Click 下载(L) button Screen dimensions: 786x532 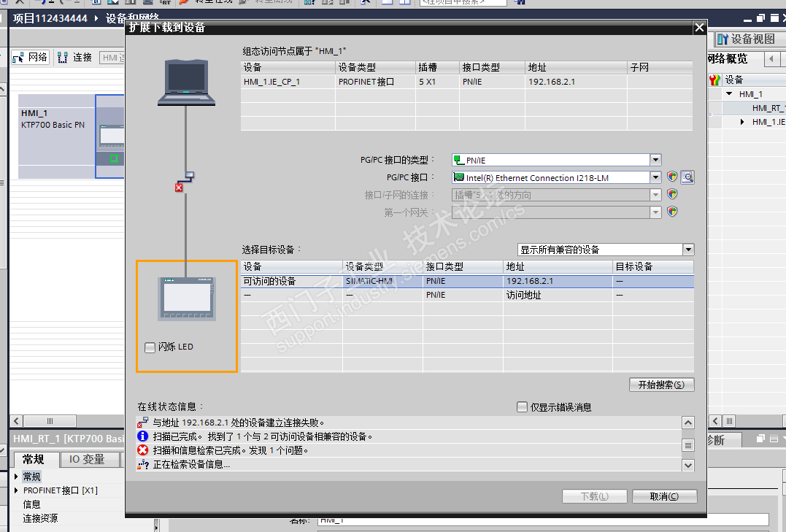point(595,496)
